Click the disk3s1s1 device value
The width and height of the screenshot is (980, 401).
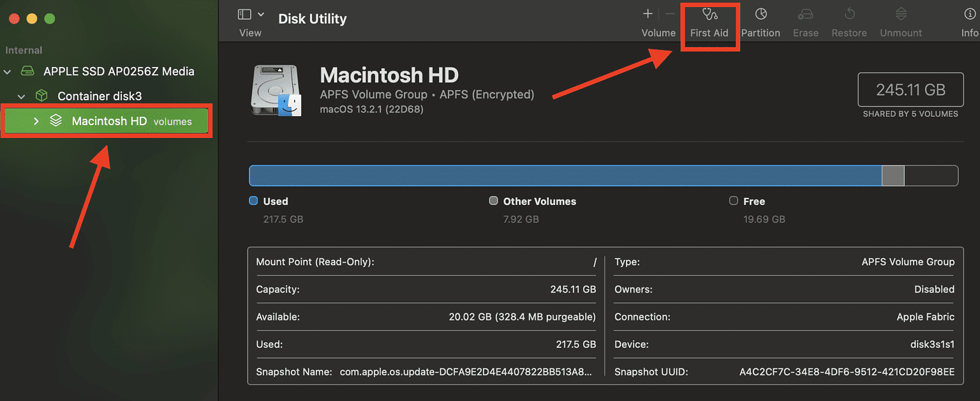pos(932,344)
